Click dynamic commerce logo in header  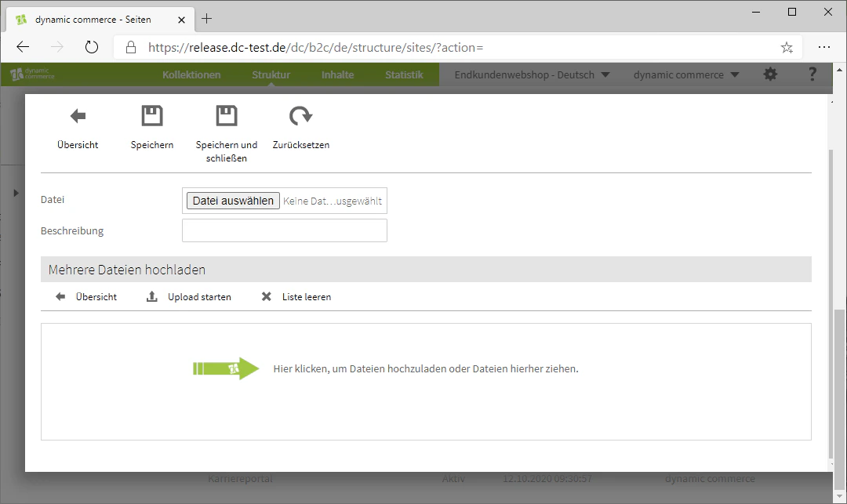32,74
